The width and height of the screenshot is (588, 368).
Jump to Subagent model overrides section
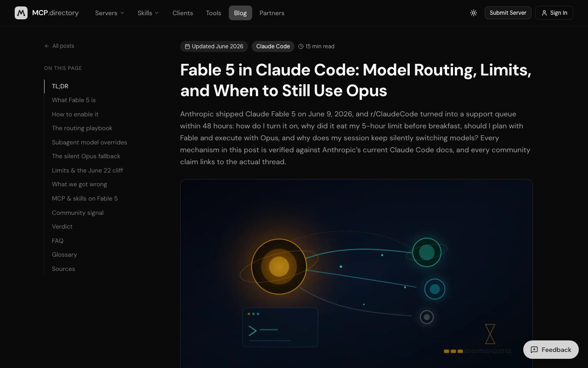tap(90, 142)
